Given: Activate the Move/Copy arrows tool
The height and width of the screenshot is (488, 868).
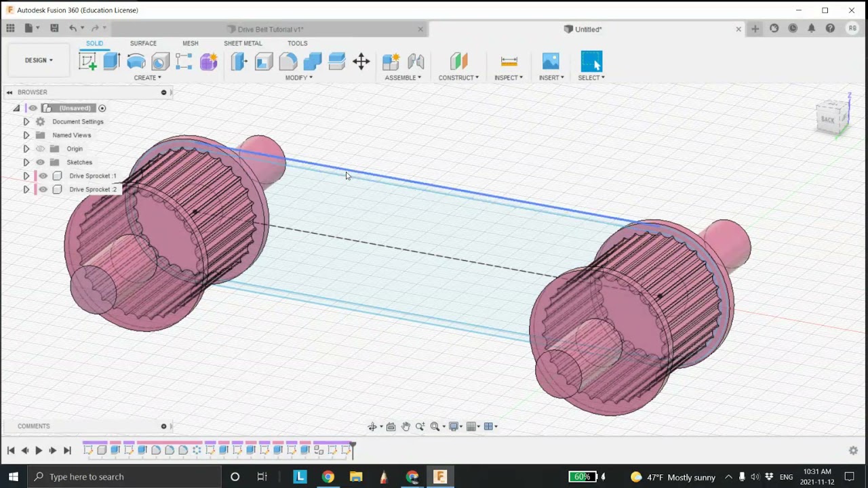Looking at the screenshot, I should click(361, 62).
